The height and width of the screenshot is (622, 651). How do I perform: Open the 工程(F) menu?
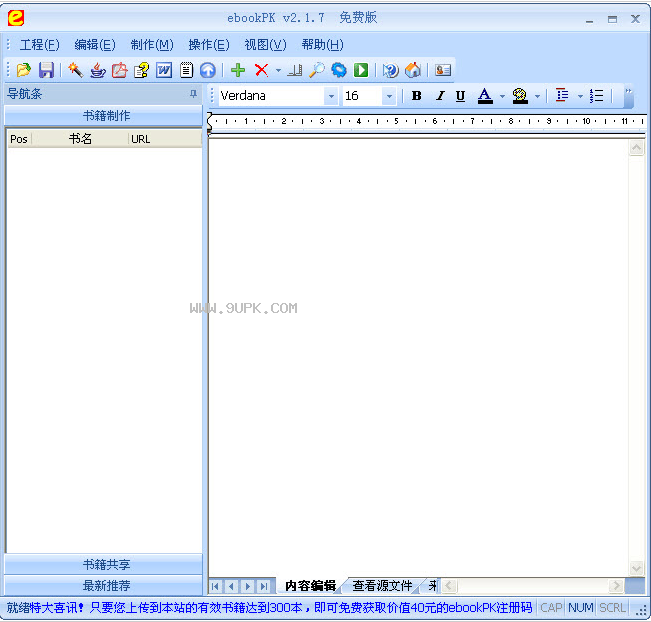39,44
